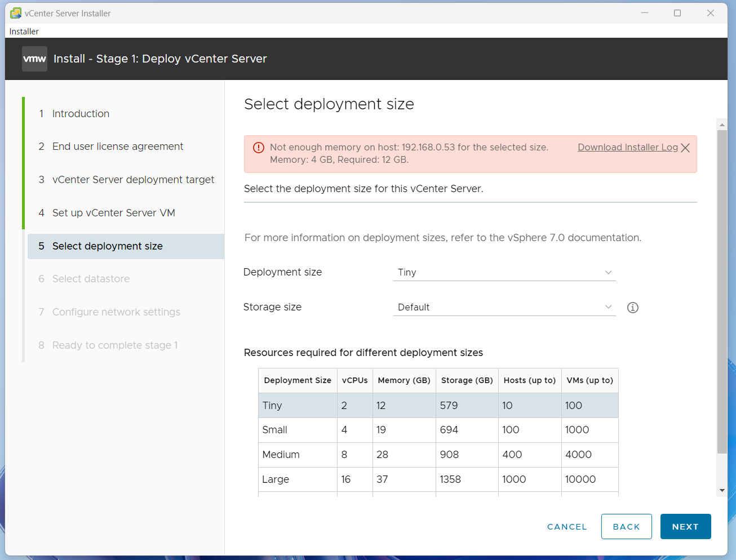
Task: Go to End user license agreement step
Action: [118, 146]
